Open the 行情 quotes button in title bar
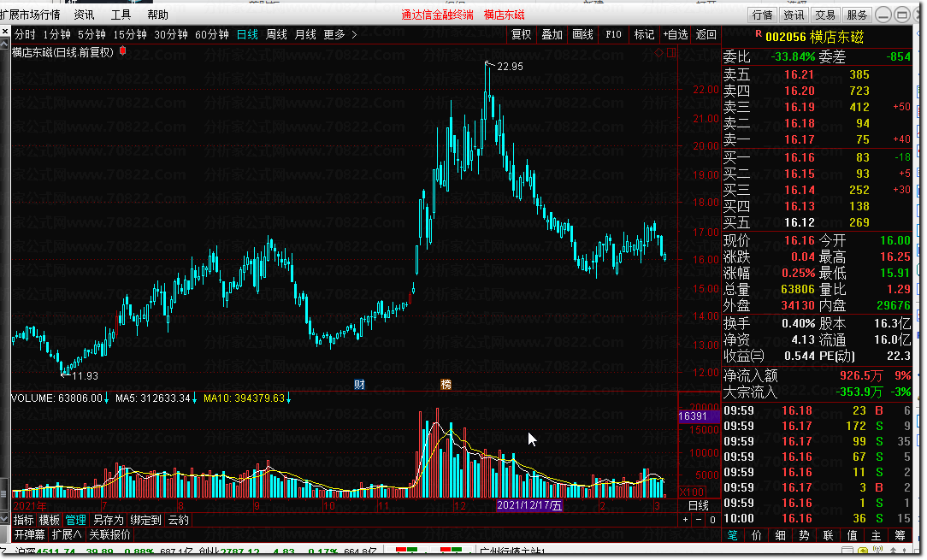The width and height of the screenshot is (927, 560). pos(762,15)
